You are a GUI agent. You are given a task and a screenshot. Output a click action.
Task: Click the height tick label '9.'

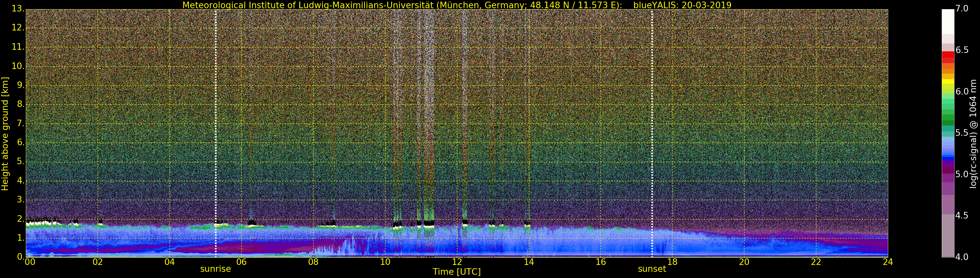(x=21, y=85)
